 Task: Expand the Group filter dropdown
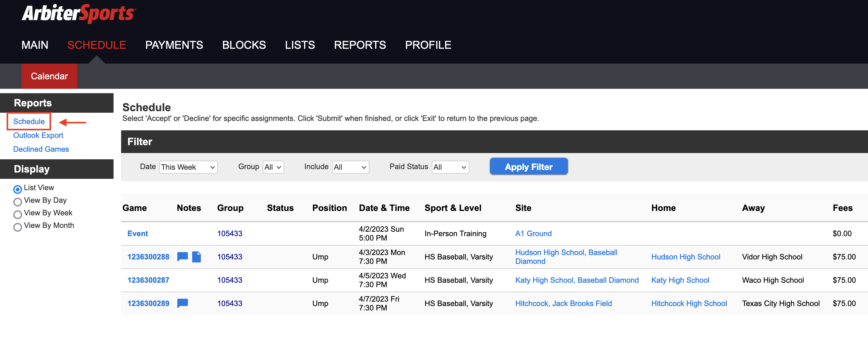click(273, 167)
